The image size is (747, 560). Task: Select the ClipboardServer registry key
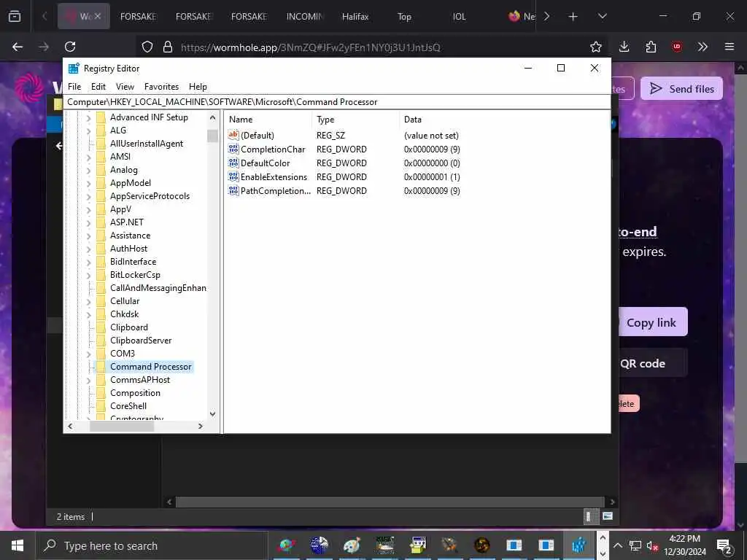click(141, 340)
